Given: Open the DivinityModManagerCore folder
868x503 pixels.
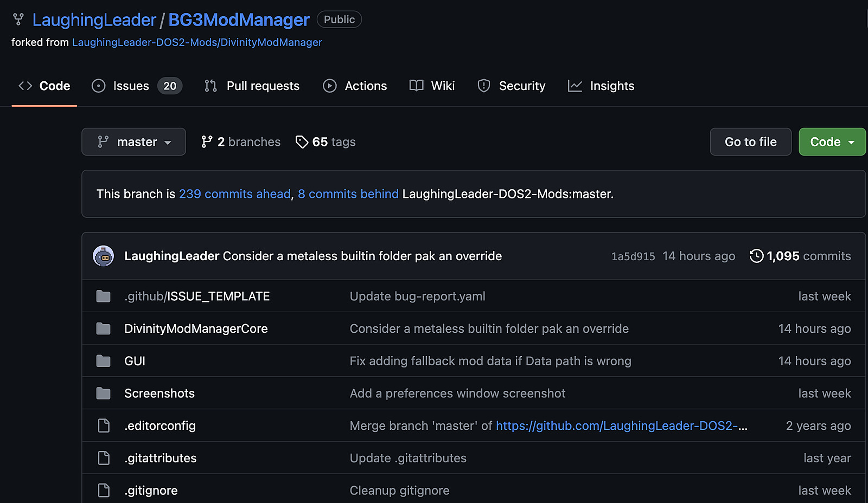Looking at the screenshot, I should click(196, 329).
